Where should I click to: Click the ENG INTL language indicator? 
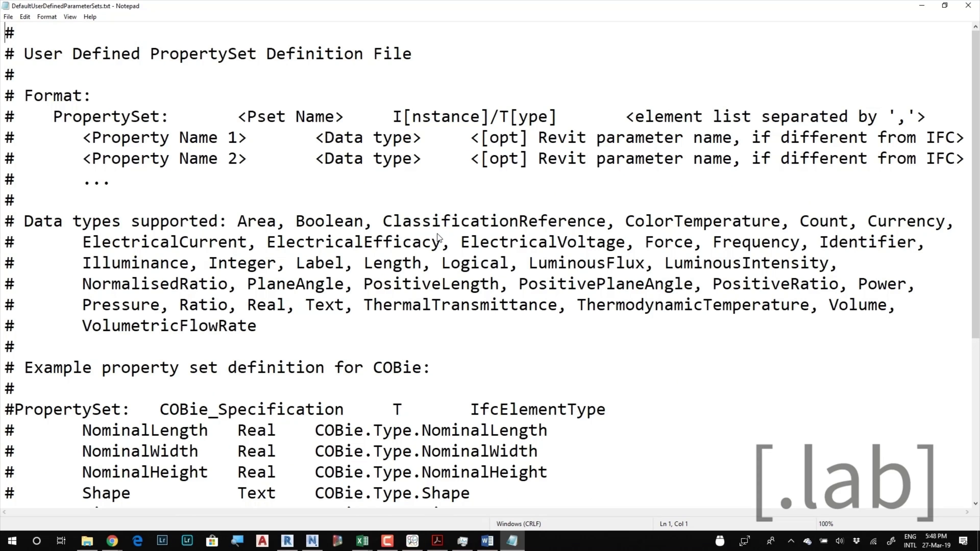coord(910,541)
